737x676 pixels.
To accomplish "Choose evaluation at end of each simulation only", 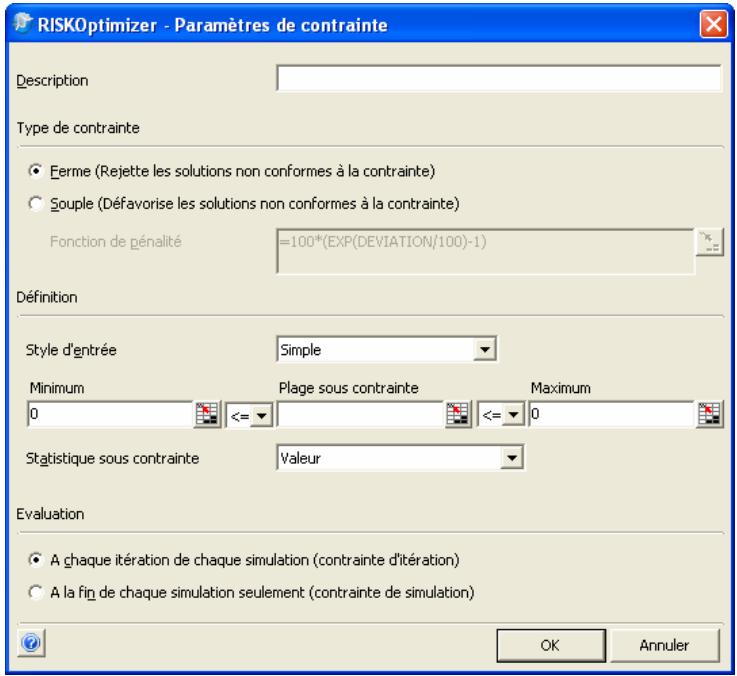I will 36,592.
